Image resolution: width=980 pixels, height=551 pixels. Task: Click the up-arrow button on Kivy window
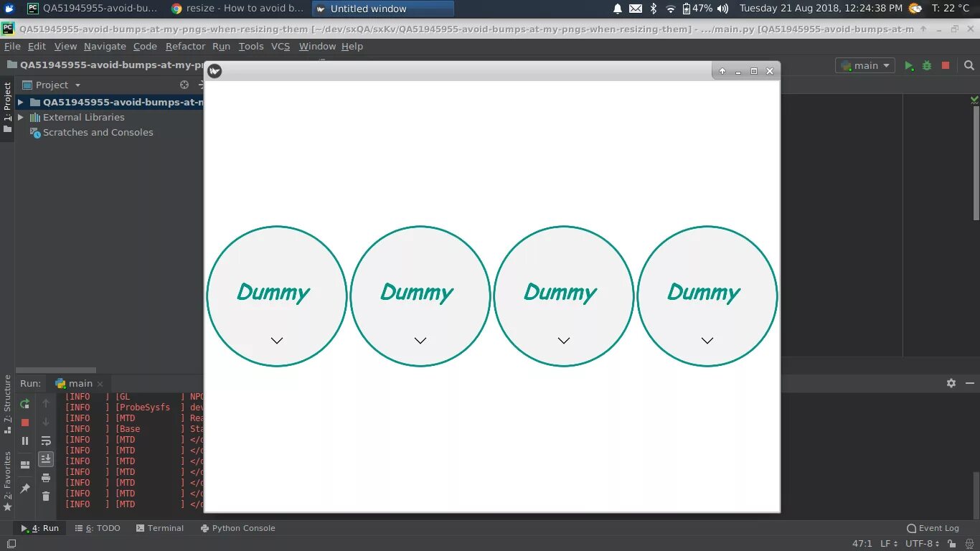pos(722,71)
